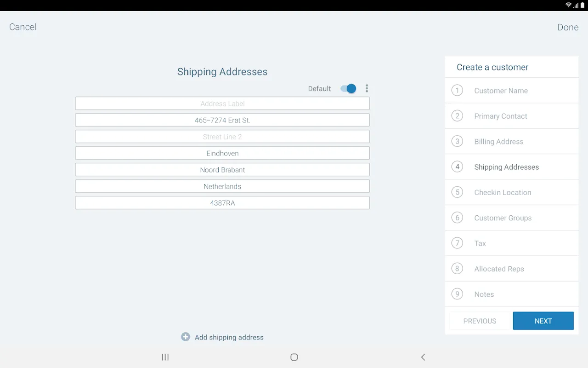Go to Billing Address step
The image size is (588, 368).
pos(512,141)
